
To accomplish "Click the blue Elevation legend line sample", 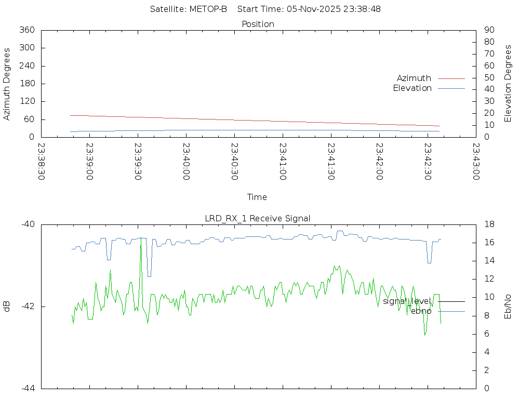I will pos(451,88).
